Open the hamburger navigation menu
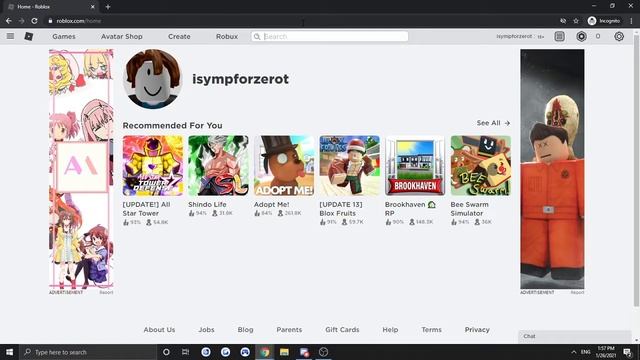Viewport: 640px width, 360px height. pos(10,36)
